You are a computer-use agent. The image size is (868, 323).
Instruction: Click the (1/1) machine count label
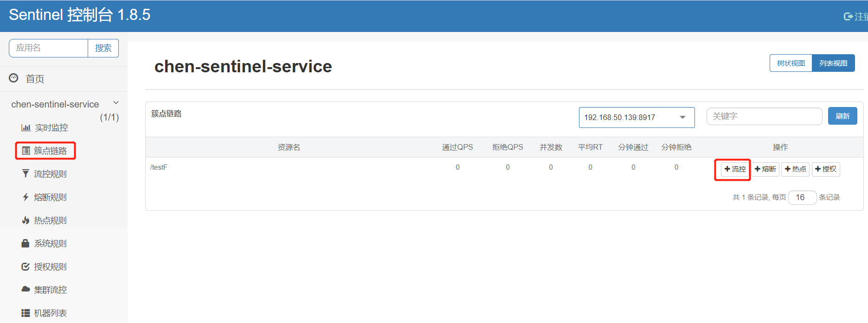pyautogui.click(x=109, y=117)
